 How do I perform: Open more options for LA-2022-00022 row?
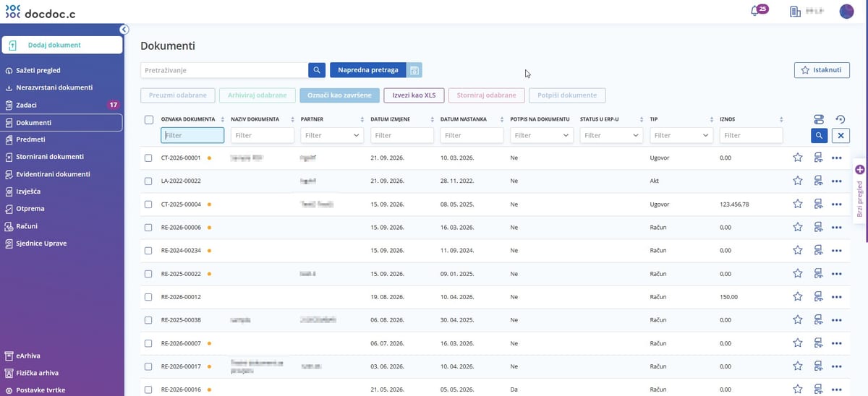coord(838,181)
